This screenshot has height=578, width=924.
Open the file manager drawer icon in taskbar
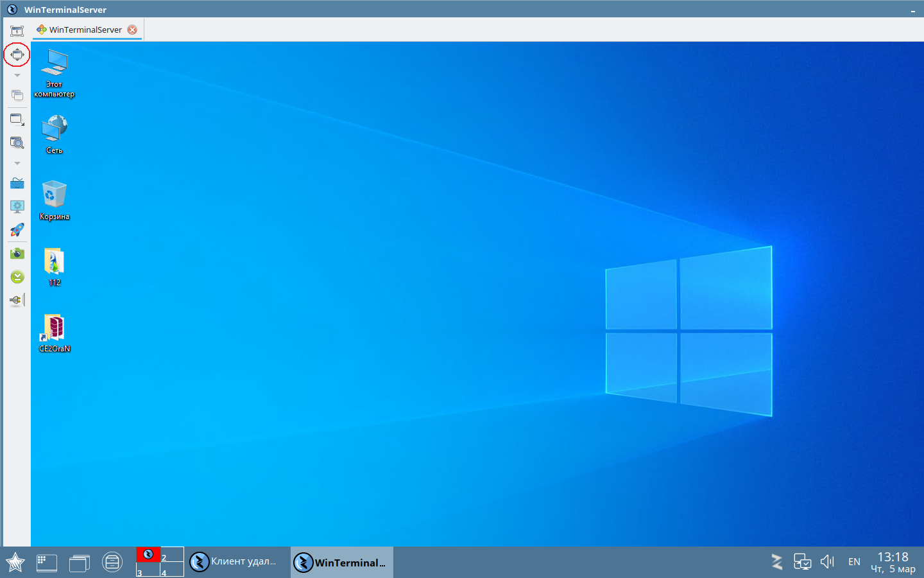tap(112, 563)
